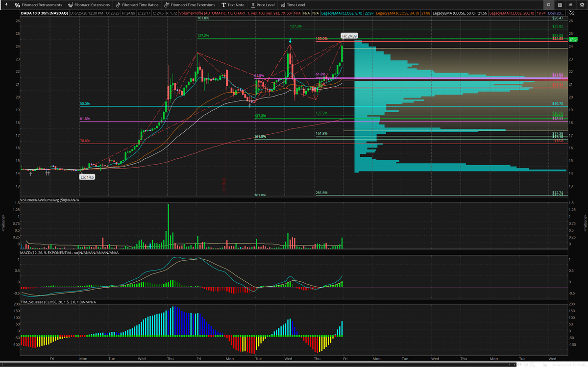This screenshot has height=368, width=588.
Task: Click the magnifier zoom icon at bottom
Action: [532, 365]
